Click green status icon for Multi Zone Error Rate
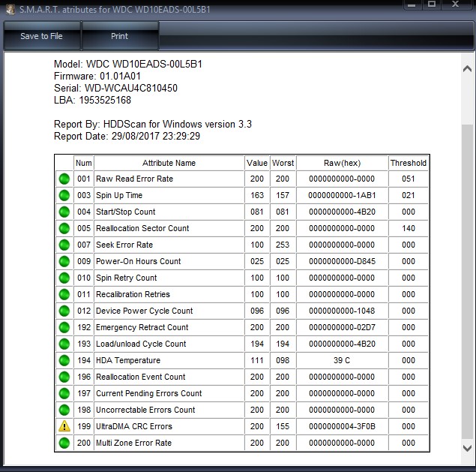Screen dimensions: 476x472 [x=64, y=443]
